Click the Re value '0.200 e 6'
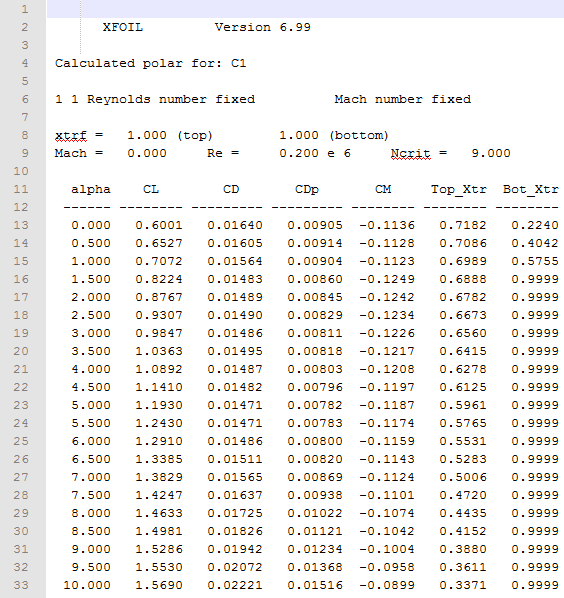The width and height of the screenshot is (564, 598). click(x=315, y=153)
